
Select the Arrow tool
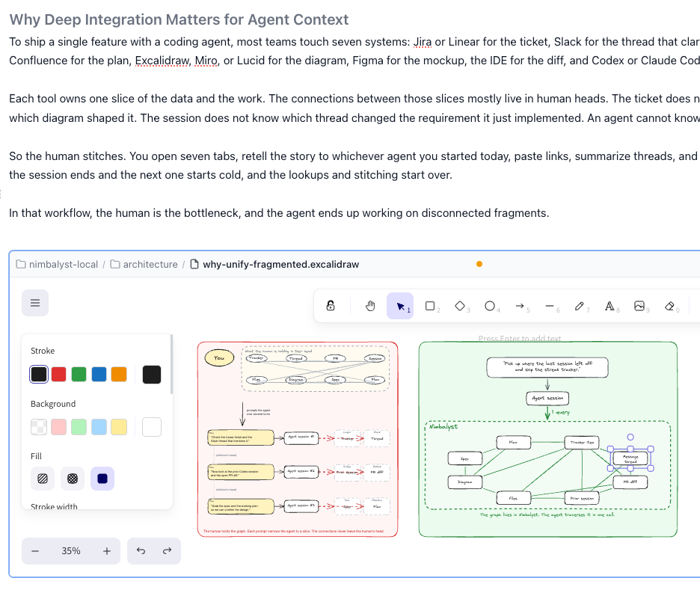pos(520,306)
